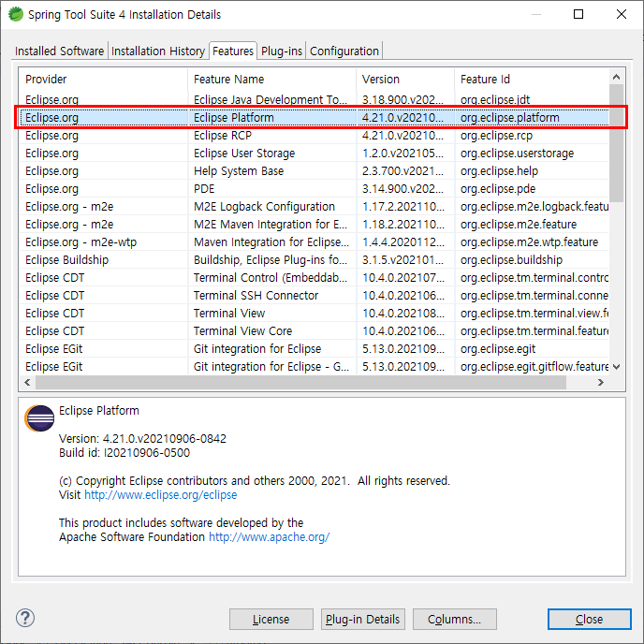
Task: Open the help question mark icon
Action: pos(25,618)
